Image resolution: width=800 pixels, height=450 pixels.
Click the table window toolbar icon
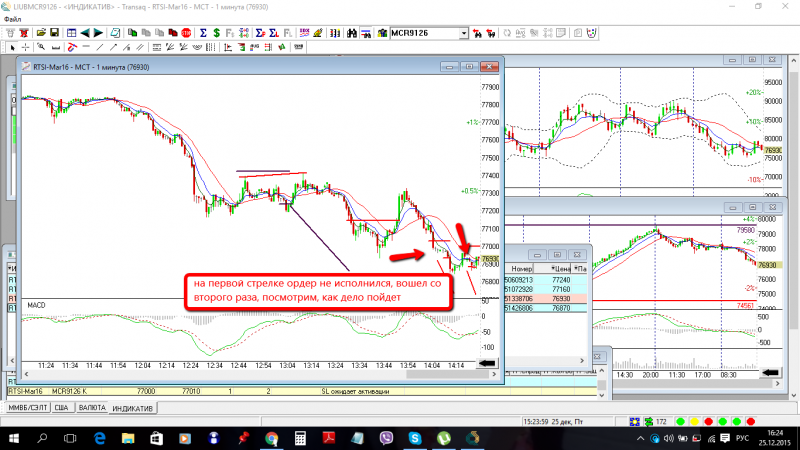click(x=71, y=33)
